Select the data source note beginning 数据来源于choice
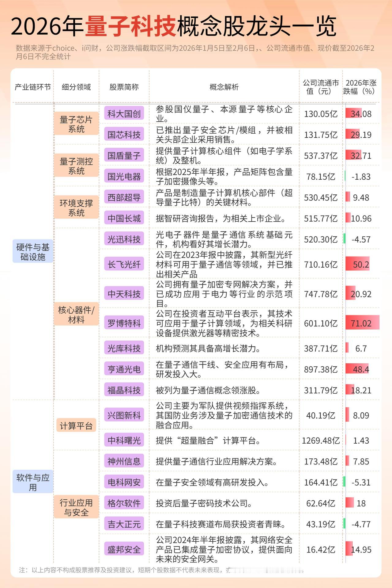392x588 pixels. (195, 52)
